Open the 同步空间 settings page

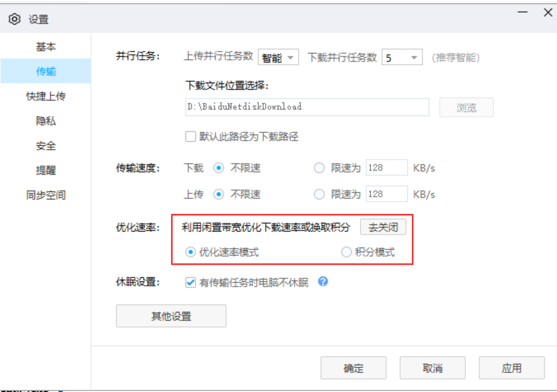[46, 195]
